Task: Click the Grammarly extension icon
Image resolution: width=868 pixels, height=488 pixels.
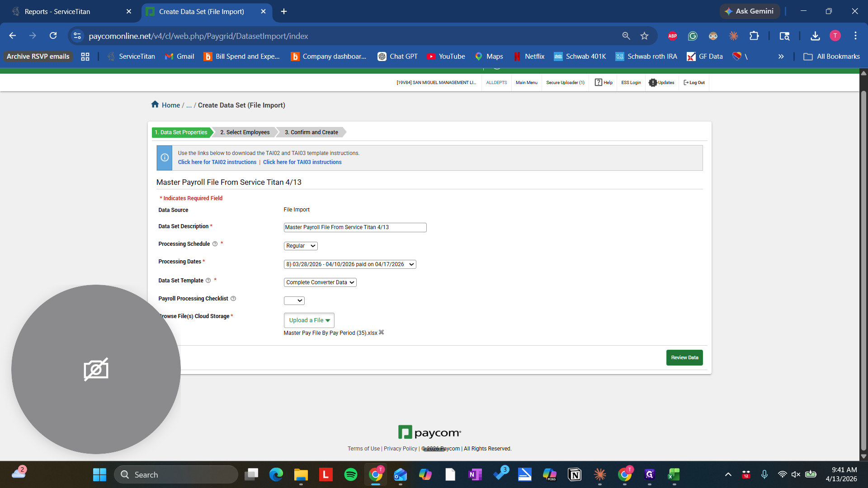Action: [693, 36]
